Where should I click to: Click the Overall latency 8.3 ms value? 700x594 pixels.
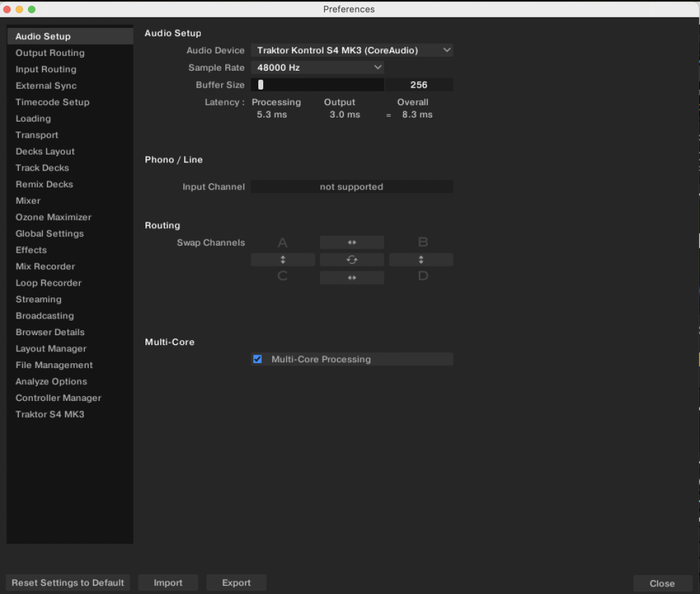tap(417, 115)
